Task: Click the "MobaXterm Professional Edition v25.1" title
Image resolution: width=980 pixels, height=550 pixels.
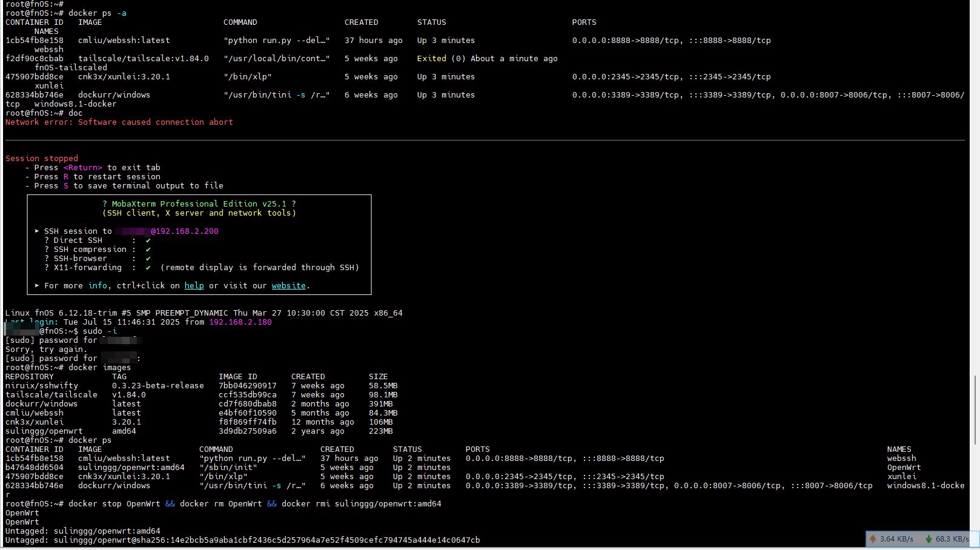Action: 199,204
